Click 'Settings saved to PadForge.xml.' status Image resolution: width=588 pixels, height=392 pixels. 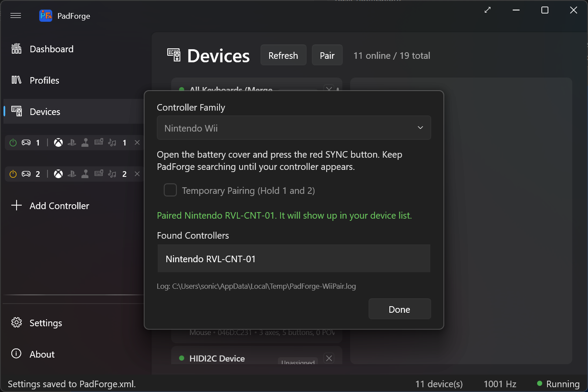click(72, 384)
